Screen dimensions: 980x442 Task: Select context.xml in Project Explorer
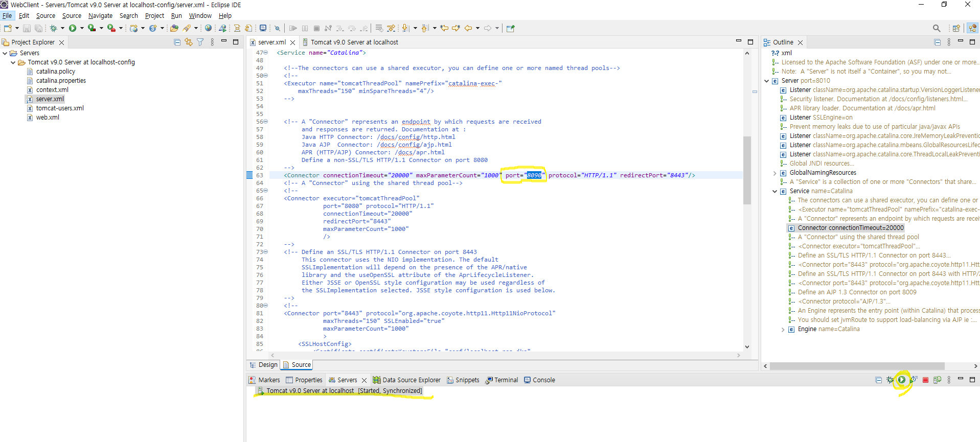(x=52, y=90)
